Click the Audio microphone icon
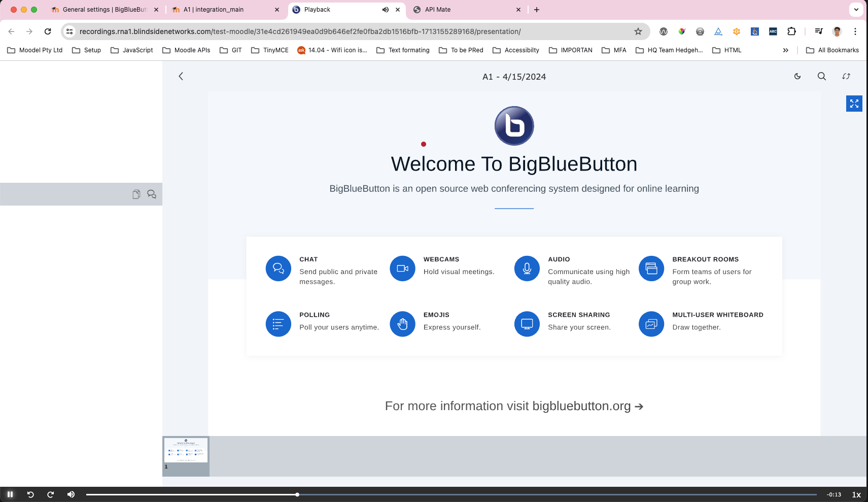The height and width of the screenshot is (502, 868). (527, 269)
